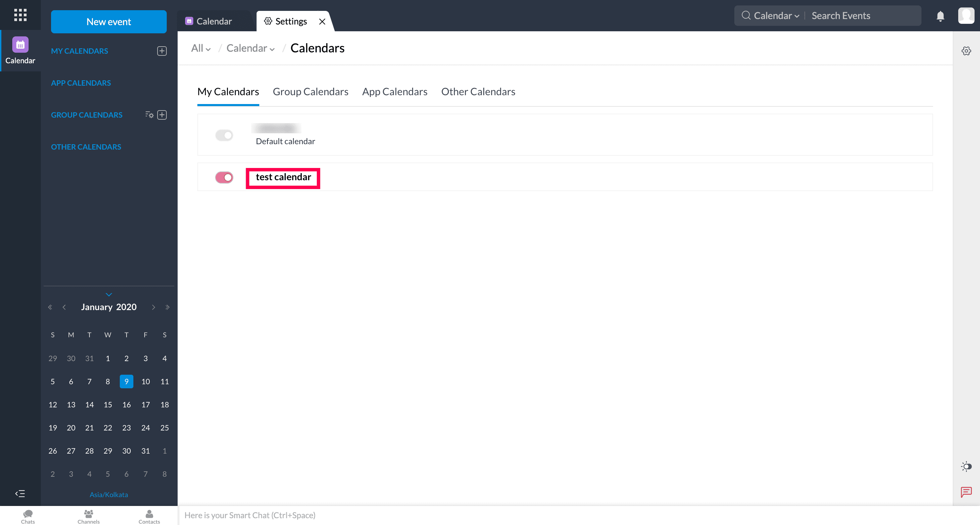Open the Calendar search scope dropdown

[x=777, y=16]
